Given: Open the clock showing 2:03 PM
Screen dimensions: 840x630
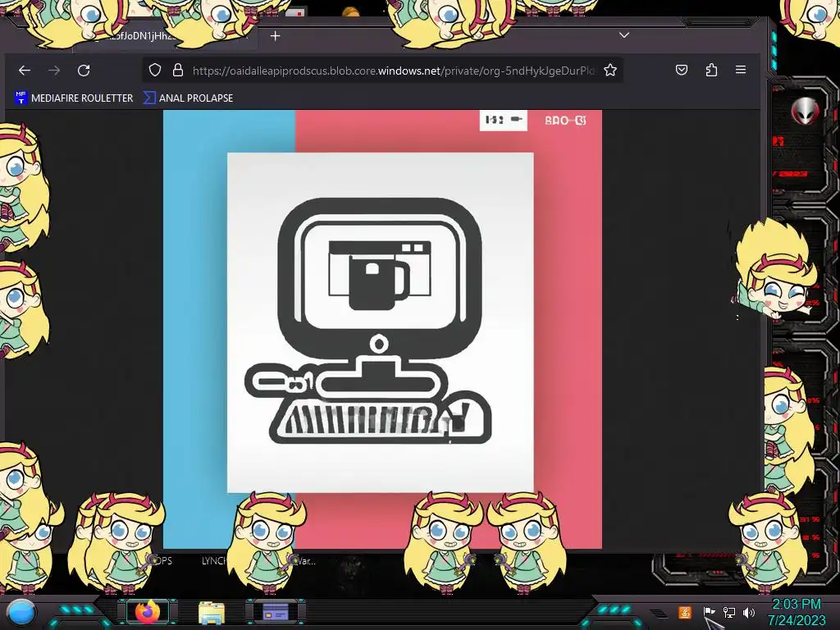Looking at the screenshot, I should 797,612.
